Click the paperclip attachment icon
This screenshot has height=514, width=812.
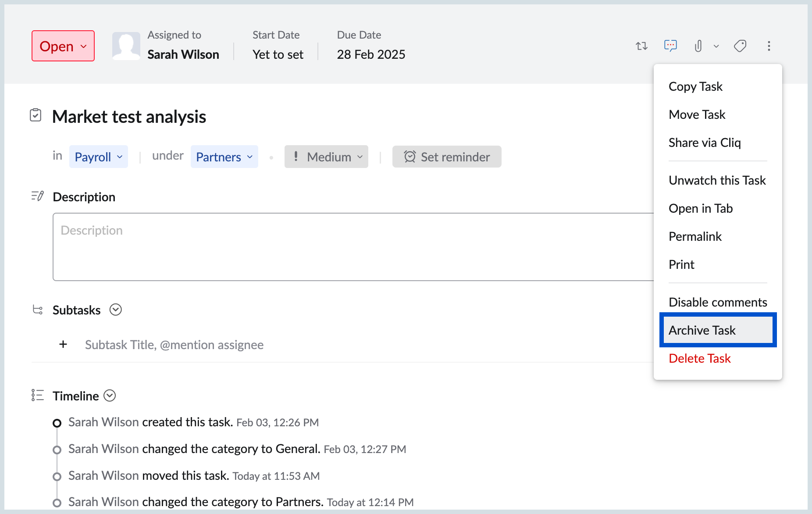click(698, 46)
